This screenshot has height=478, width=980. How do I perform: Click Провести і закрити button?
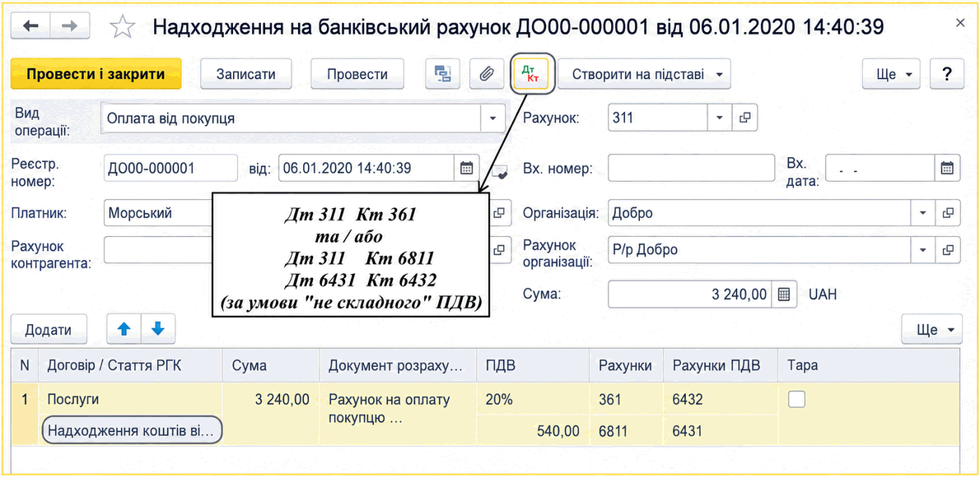96,74
